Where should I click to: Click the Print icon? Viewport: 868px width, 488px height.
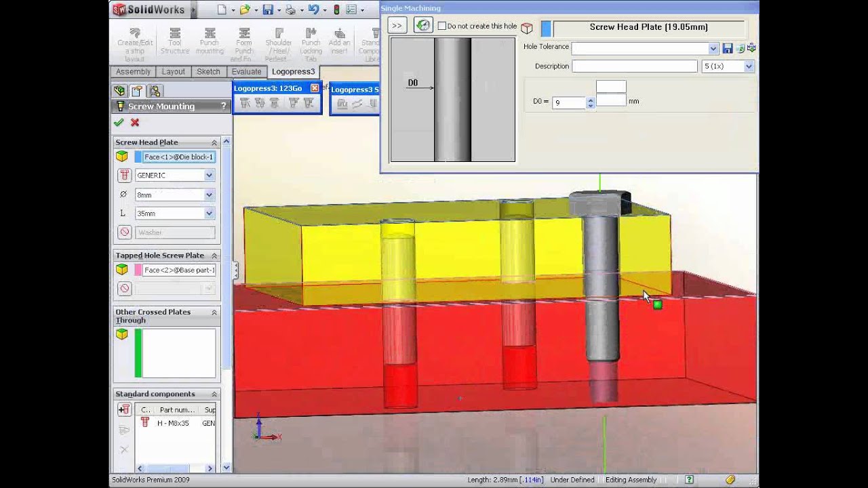290,9
